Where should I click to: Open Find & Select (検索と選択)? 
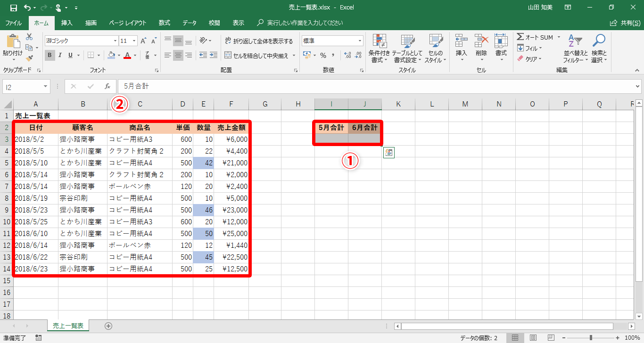[x=599, y=48]
